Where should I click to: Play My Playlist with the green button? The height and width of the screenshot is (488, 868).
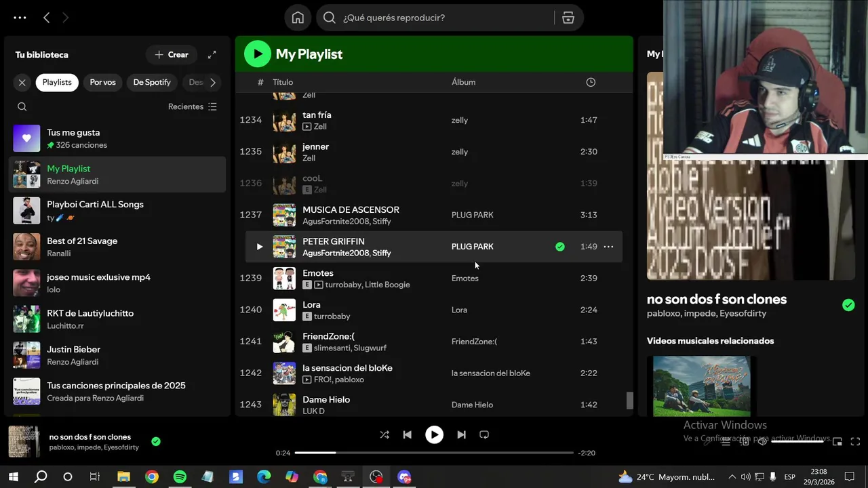coord(257,54)
